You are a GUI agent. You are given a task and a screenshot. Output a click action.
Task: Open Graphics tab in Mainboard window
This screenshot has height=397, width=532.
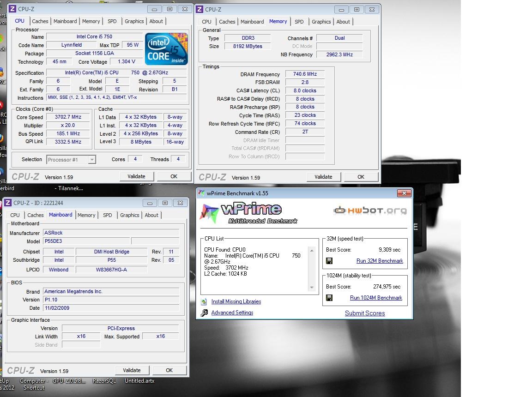coord(130,215)
